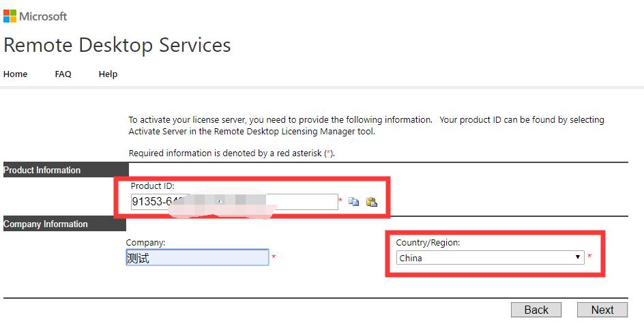
Task: Click the Microsoft wordmark text
Action: [x=43, y=16]
